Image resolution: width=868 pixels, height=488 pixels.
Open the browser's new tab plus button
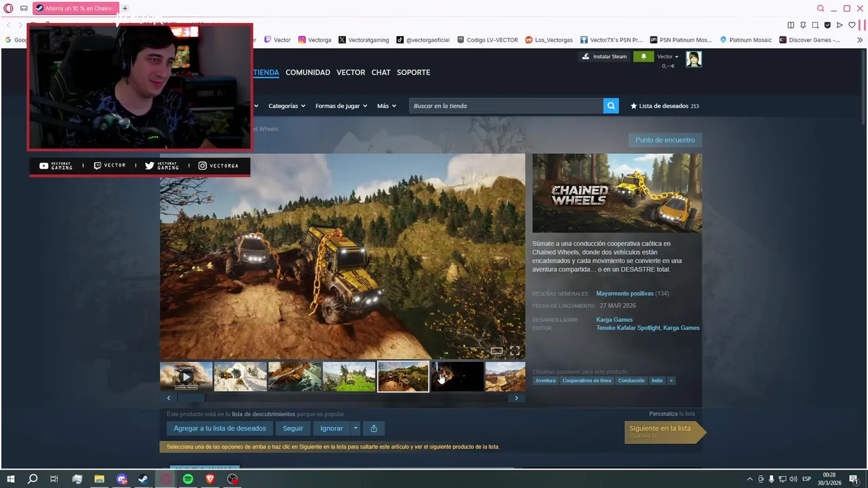(x=125, y=8)
